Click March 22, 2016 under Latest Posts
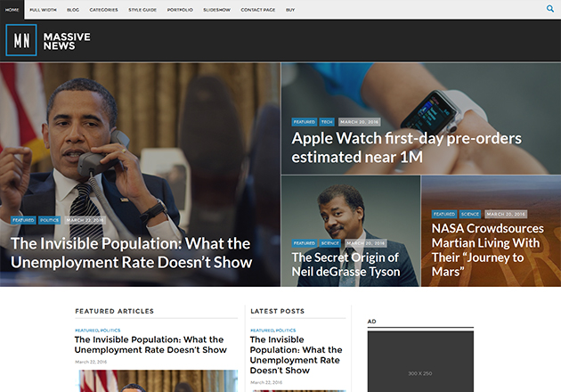The height and width of the screenshot is (392, 561). pos(266,382)
